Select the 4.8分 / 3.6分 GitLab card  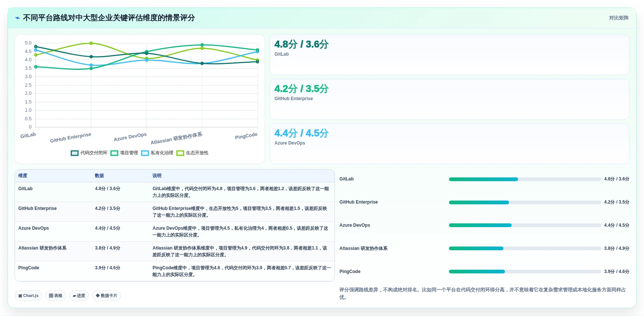tap(449, 55)
